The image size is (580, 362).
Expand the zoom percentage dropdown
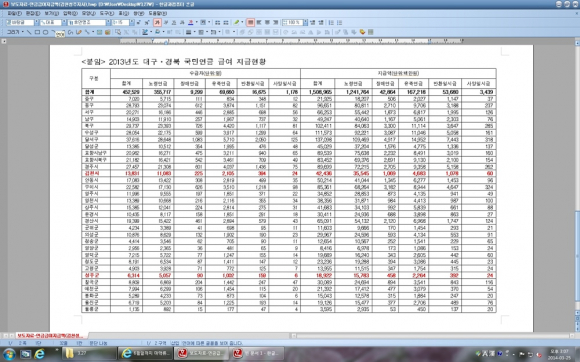pos(306,23)
